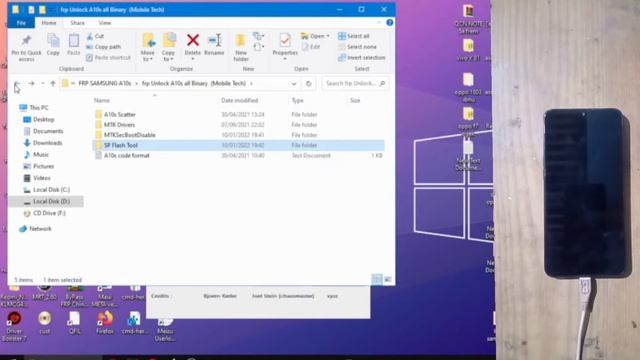Click Driver Booster 7 desktop shortcut

point(14,326)
